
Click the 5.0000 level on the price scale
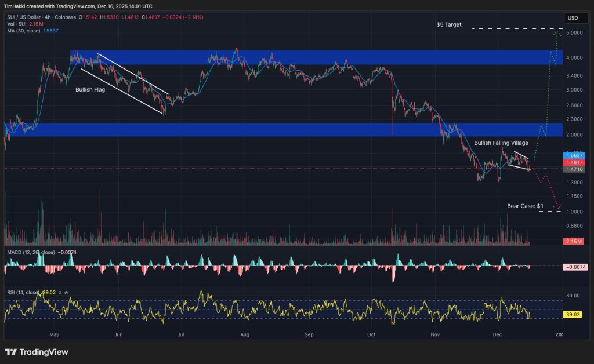(575, 32)
